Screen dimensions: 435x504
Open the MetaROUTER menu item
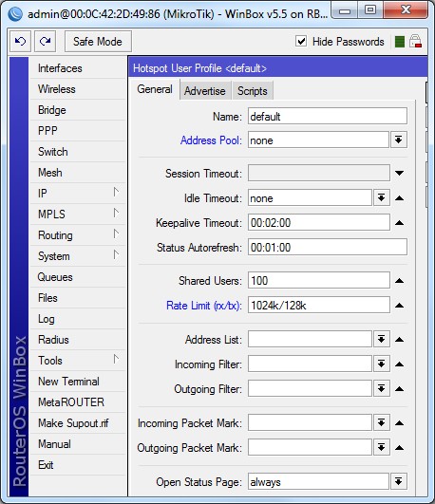click(x=77, y=402)
